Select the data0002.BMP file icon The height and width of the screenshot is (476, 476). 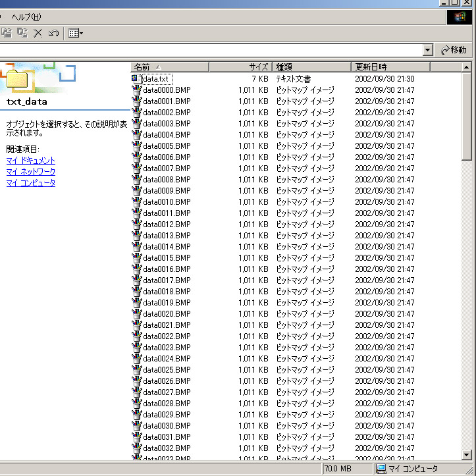point(136,113)
